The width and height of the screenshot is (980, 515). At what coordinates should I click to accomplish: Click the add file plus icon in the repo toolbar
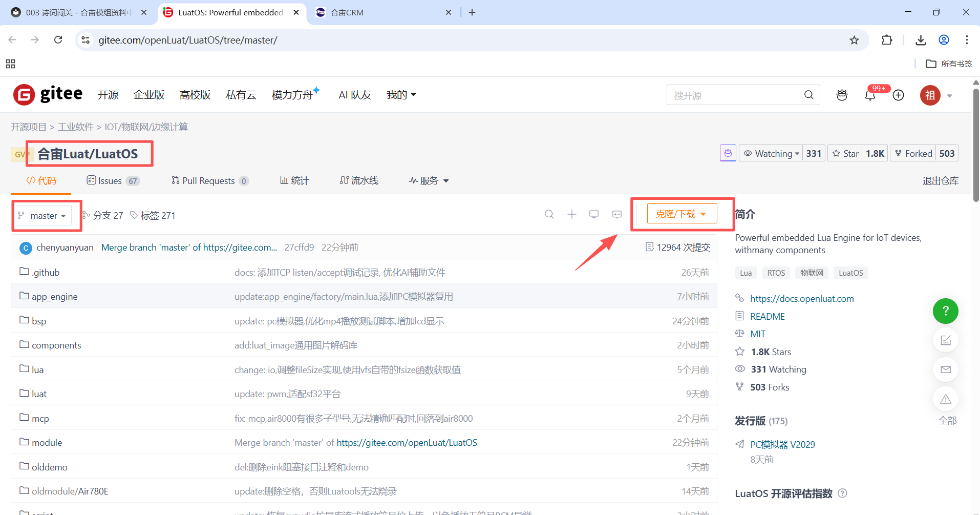572,214
